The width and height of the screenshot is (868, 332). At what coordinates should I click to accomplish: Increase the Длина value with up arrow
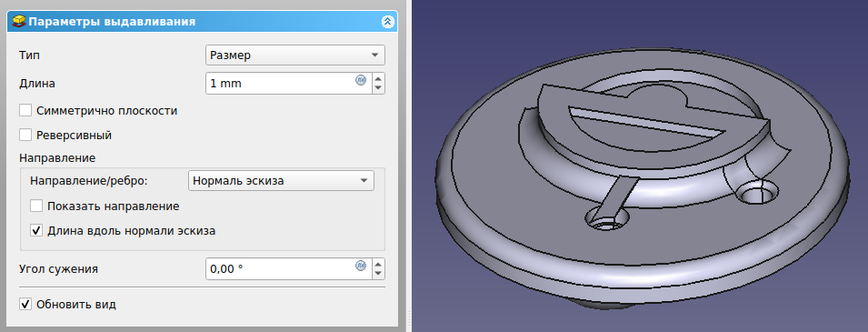point(378,78)
